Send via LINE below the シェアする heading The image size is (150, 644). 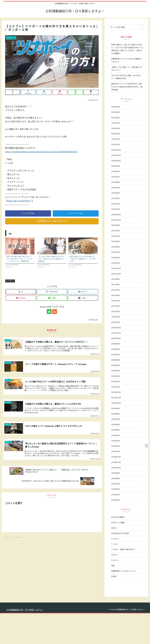(x=52, y=298)
